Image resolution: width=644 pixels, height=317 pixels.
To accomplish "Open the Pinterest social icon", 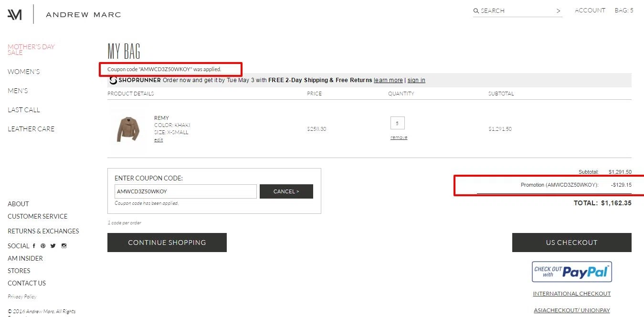I will pyautogui.click(x=43, y=246).
